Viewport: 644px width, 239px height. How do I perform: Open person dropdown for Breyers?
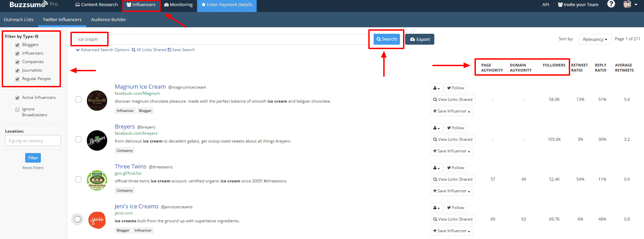pyautogui.click(x=436, y=128)
